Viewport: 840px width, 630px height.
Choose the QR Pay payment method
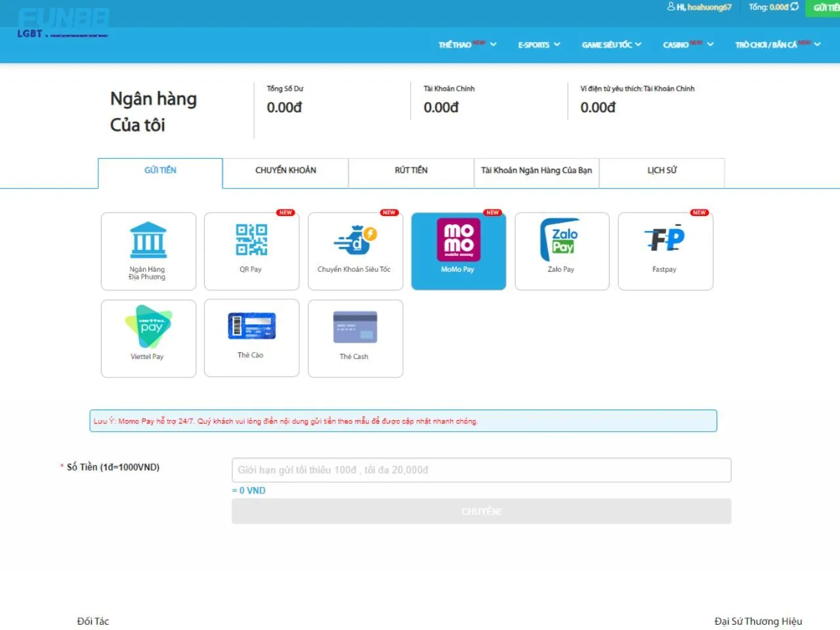(251, 251)
